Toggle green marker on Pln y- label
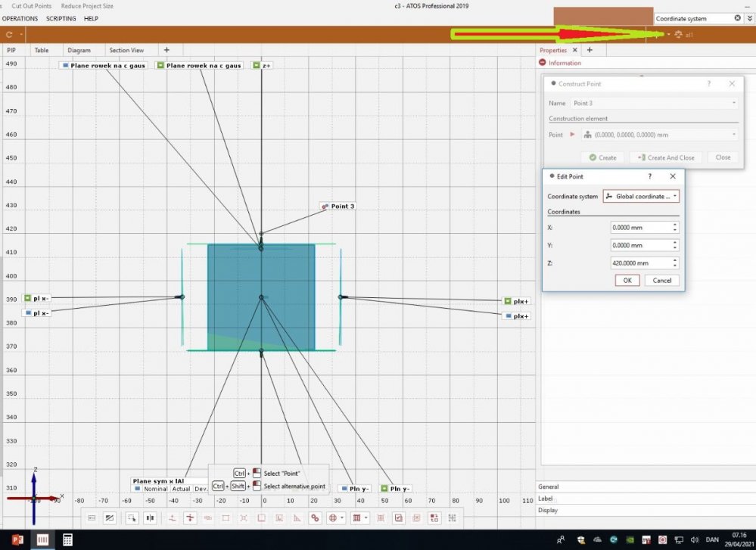The height and width of the screenshot is (550, 756). click(x=384, y=489)
